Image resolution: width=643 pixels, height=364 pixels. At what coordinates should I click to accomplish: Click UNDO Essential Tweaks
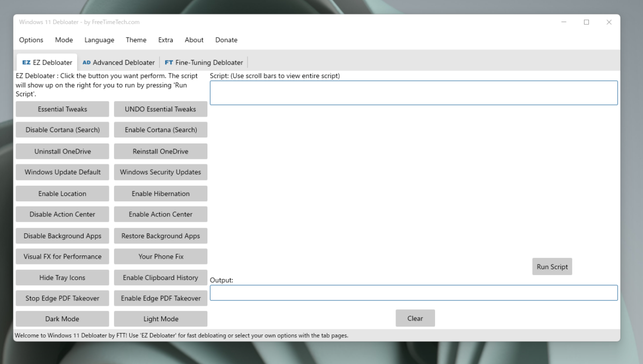(161, 109)
